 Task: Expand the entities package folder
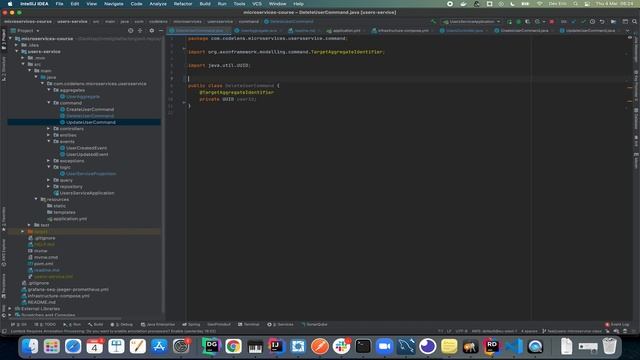tap(49, 135)
